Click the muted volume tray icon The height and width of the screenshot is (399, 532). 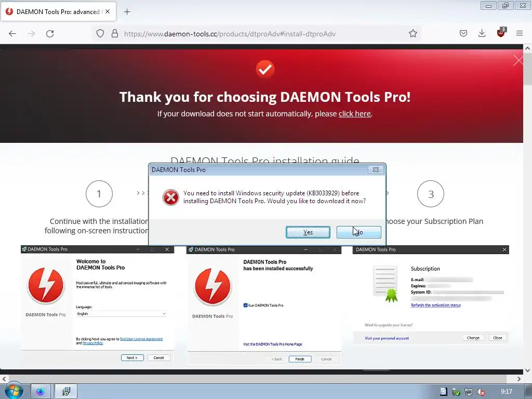click(481, 392)
